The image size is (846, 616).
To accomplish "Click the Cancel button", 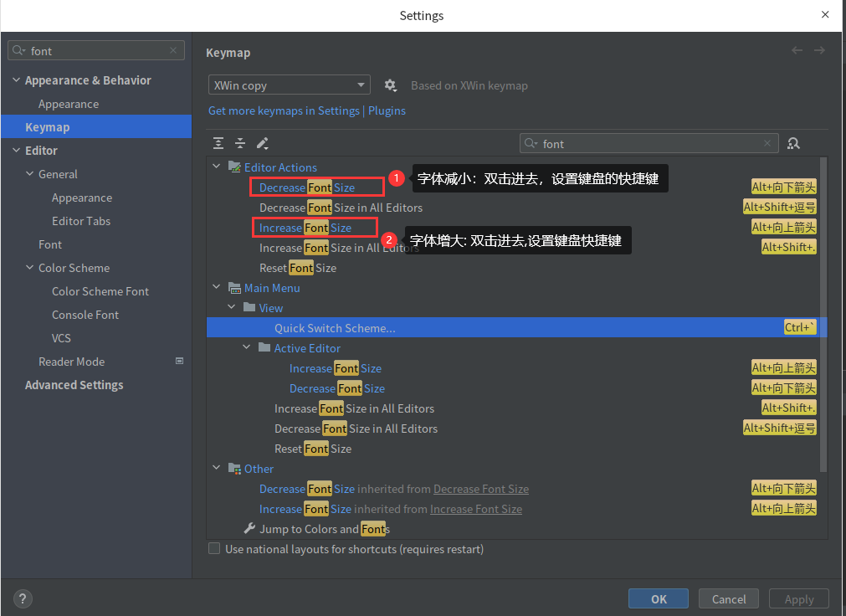I will (729, 598).
